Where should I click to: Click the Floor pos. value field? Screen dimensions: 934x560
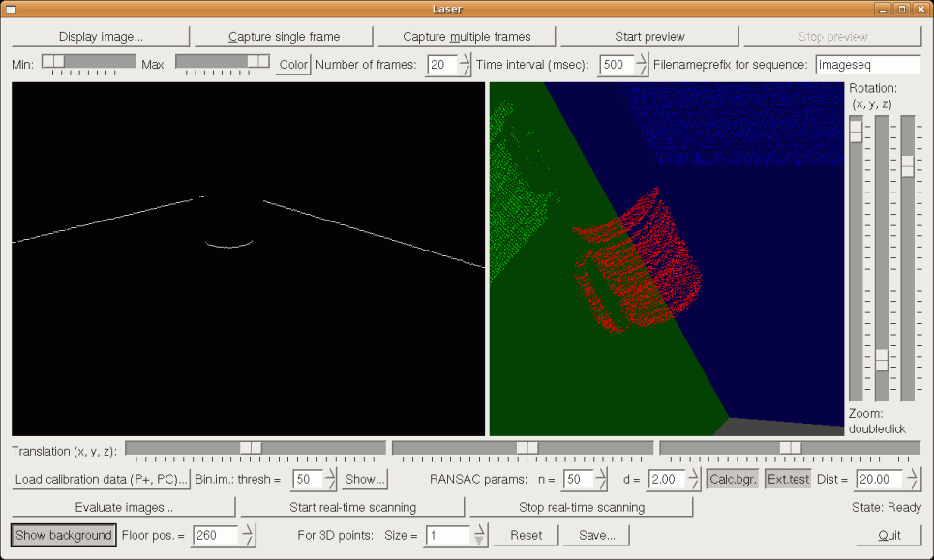(215, 535)
